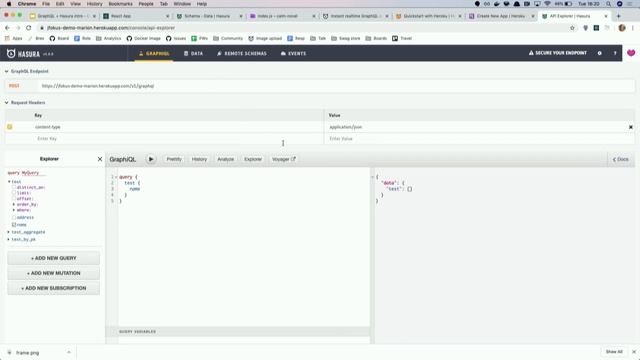The height and width of the screenshot is (360, 640).
Task: Toggle the content-type header checkbox
Action: coord(10,127)
